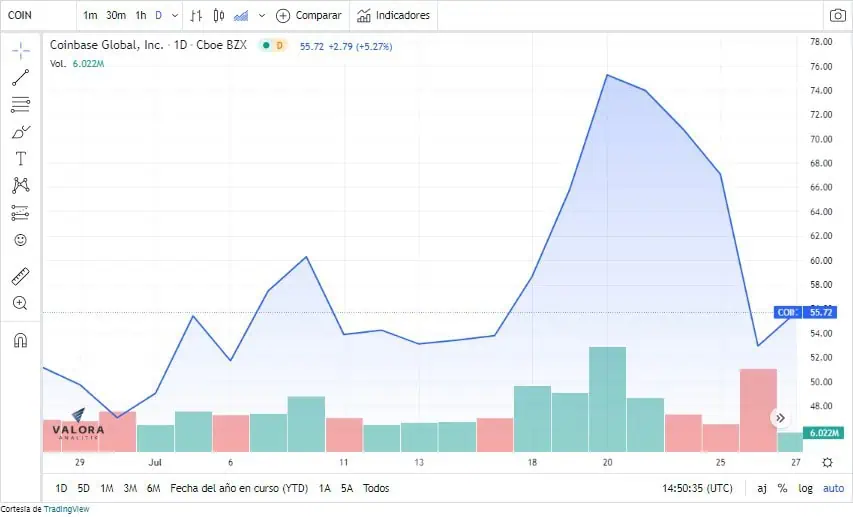Set range to 1D
Image resolution: width=853 pixels, height=517 pixels.
(61, 488)
